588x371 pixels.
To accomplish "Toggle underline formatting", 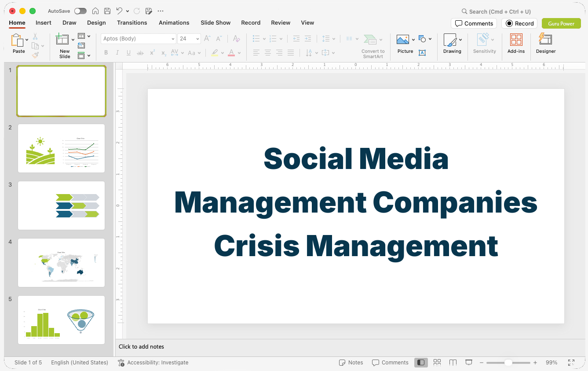I will pyautogui.click(x=128, y=53).
